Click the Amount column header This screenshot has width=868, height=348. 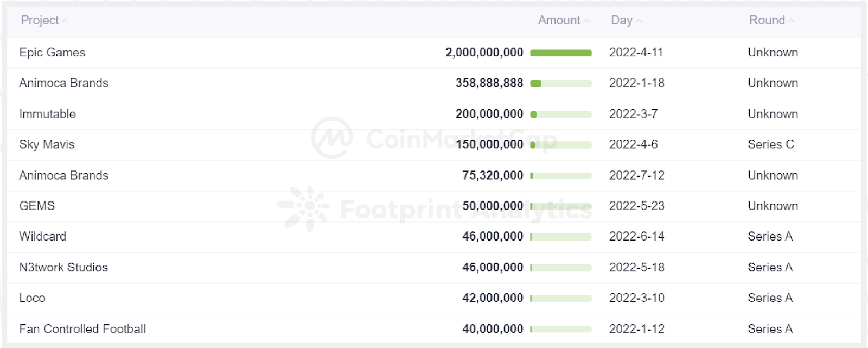click(559, 20)
